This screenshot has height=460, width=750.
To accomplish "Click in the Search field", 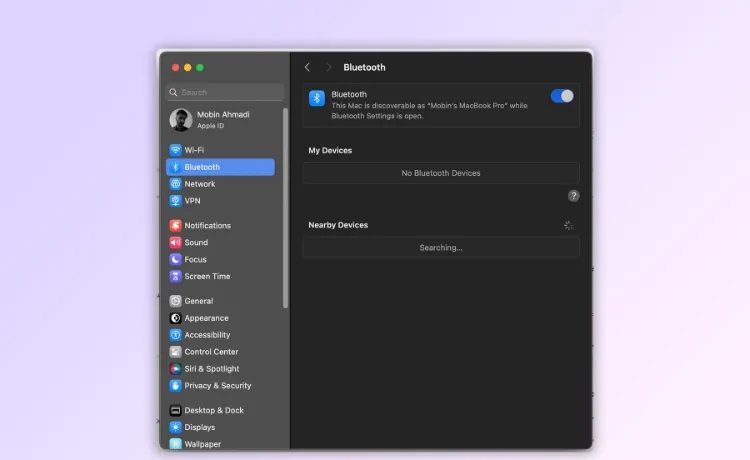I will click(225, 92).
